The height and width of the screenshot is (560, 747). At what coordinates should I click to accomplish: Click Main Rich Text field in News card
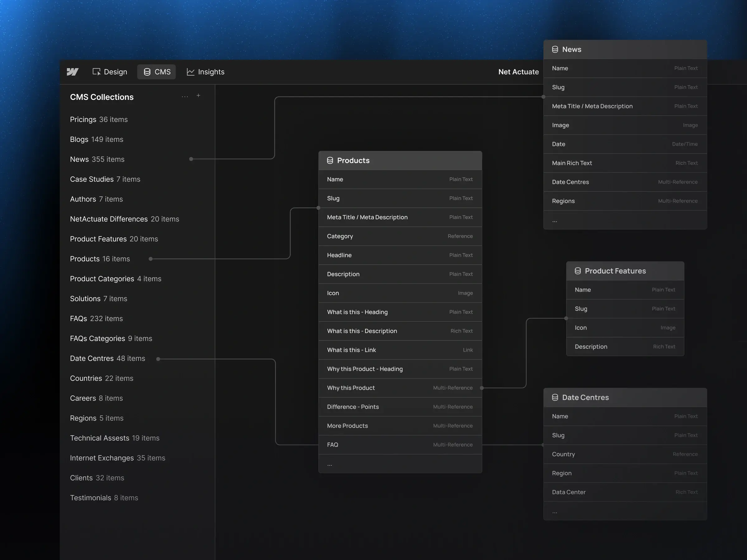[x=625, y=163]
